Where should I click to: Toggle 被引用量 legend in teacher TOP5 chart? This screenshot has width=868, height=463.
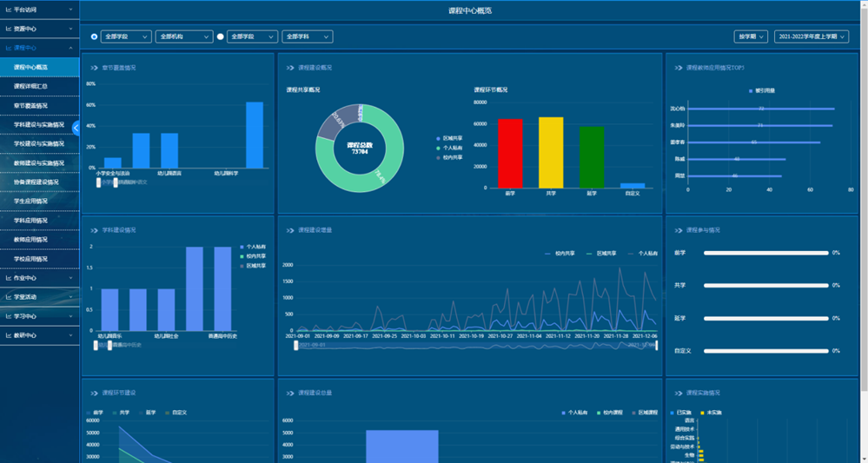[x=762, y=90]
